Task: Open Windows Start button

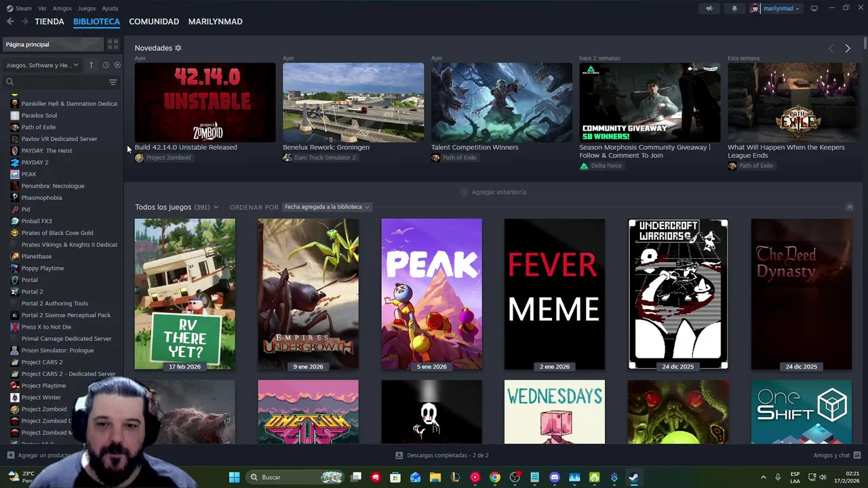Action: (x=234, y=477)
